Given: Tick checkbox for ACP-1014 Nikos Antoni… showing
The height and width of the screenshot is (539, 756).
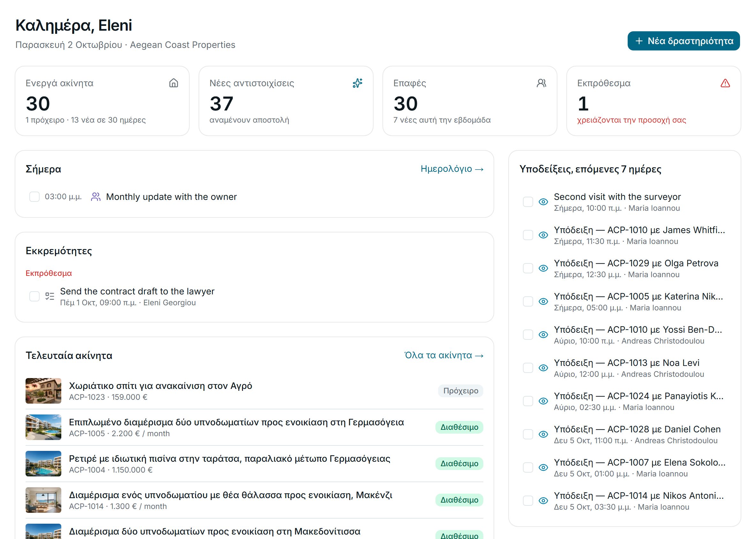Looking at the screenshot, I should (528, 500).
